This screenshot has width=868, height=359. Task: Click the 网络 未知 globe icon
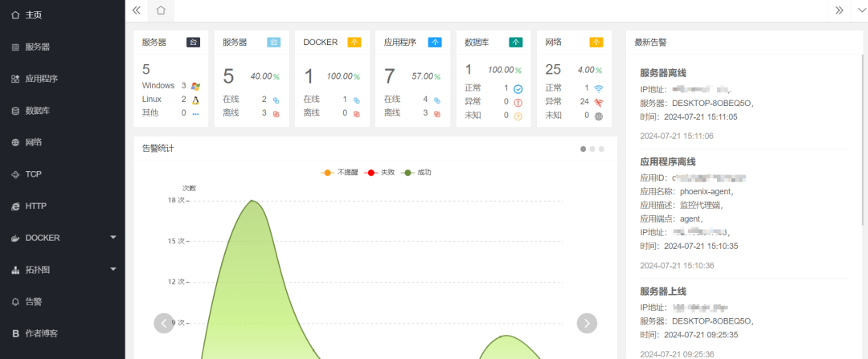pos(599,116)
